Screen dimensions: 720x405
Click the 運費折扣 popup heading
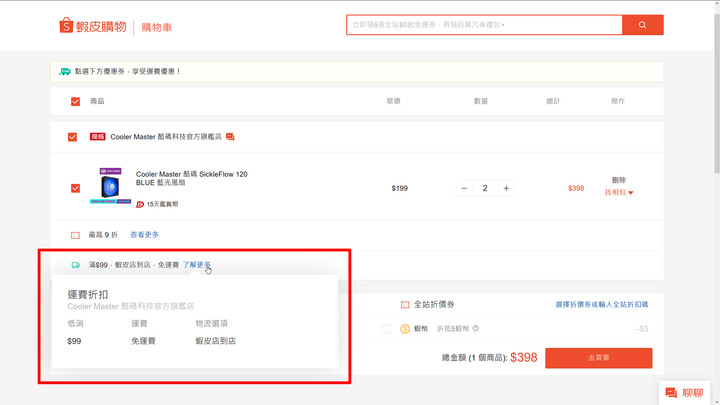[88, 294]
